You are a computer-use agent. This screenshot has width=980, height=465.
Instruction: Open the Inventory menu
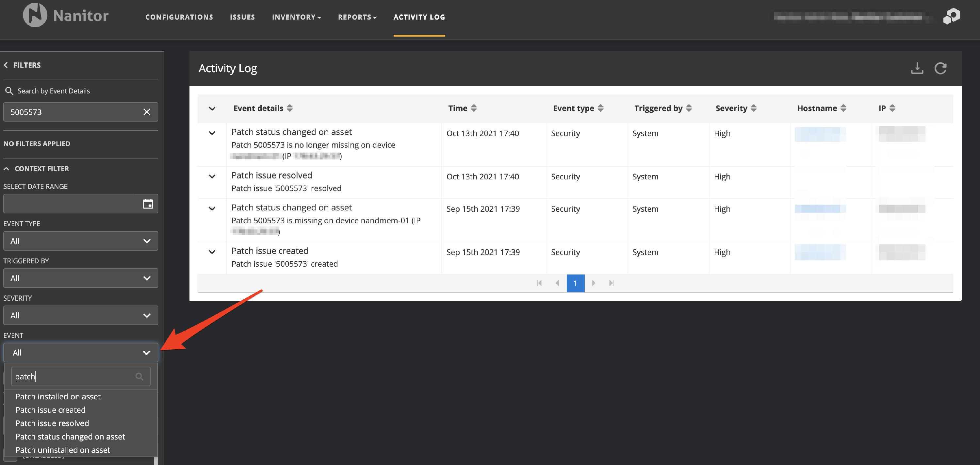pyautogui.click(x=296, y=17)
